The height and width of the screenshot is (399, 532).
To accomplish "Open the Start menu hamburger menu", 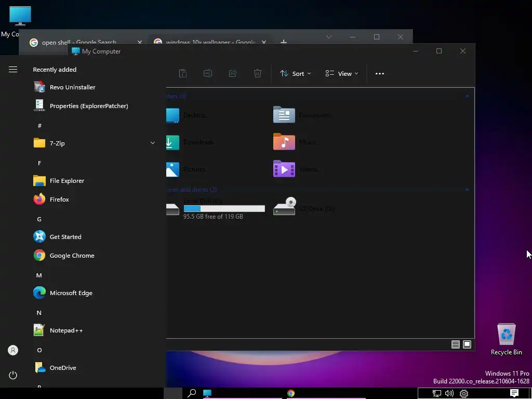I will coord(13,70).
